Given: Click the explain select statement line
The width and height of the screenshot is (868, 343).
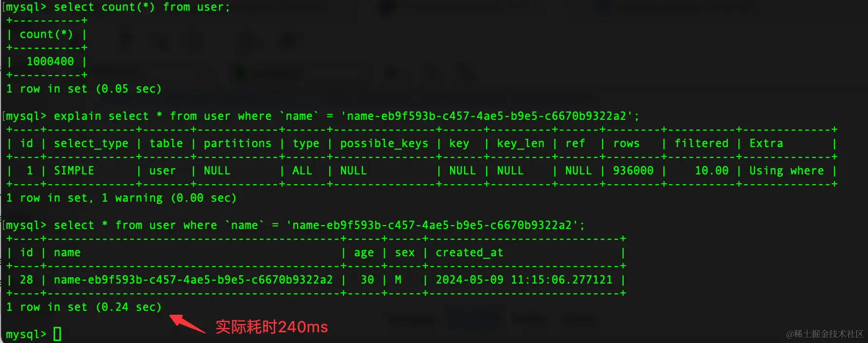Looking at the screenshot, I should coord(346,116).
